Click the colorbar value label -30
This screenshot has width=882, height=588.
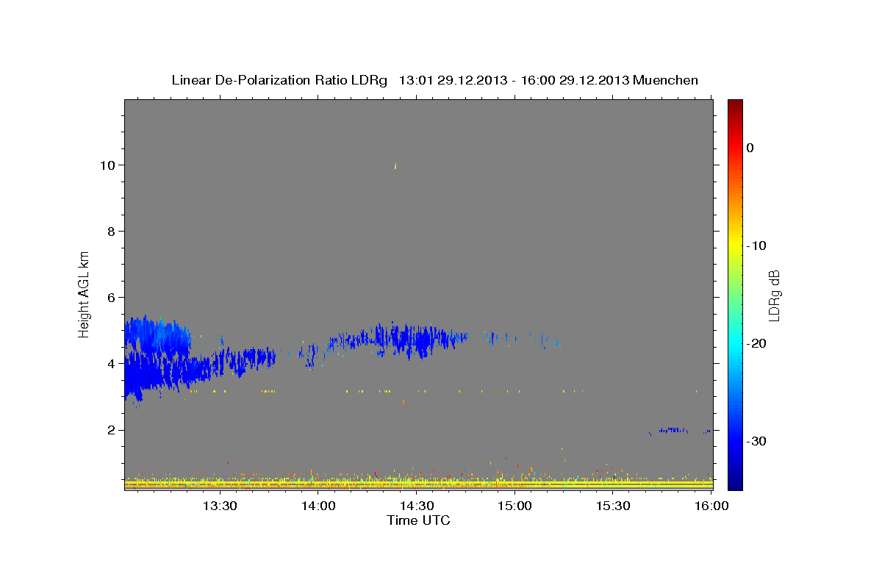pyautogui.click(x=757, y=441)
